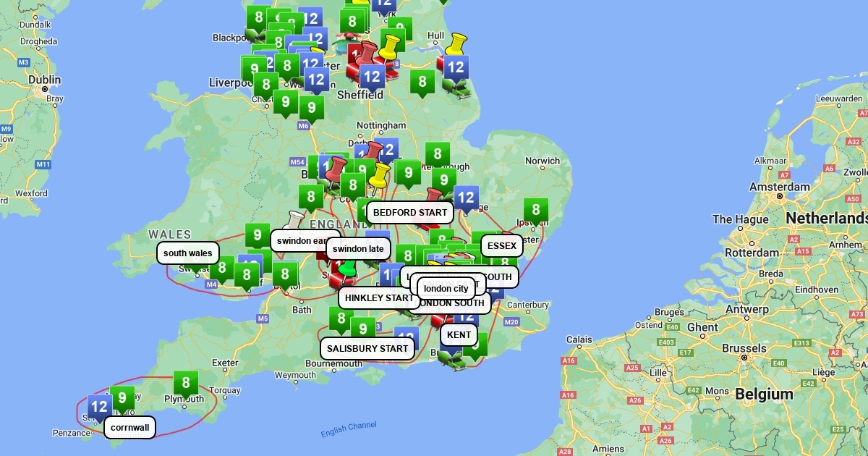Click the green 9 marker above south wales
This screenshot has width=868, height=456.
(x=258, y=235)
